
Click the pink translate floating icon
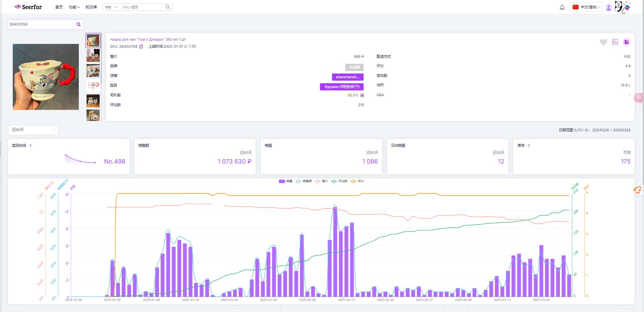coord(639,97)
